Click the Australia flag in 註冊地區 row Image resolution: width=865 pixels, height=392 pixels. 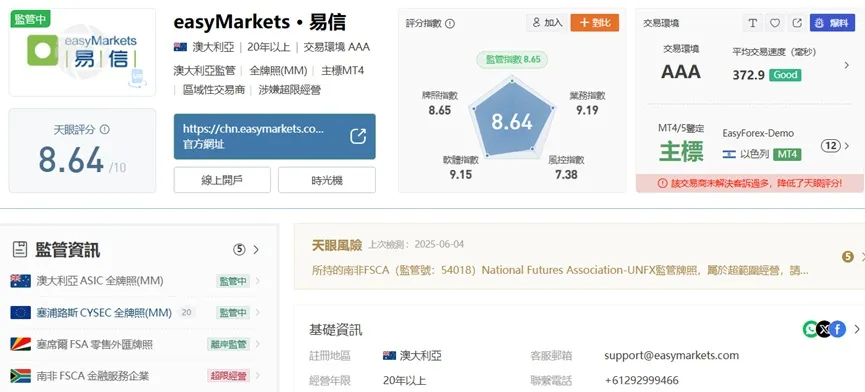389,356
